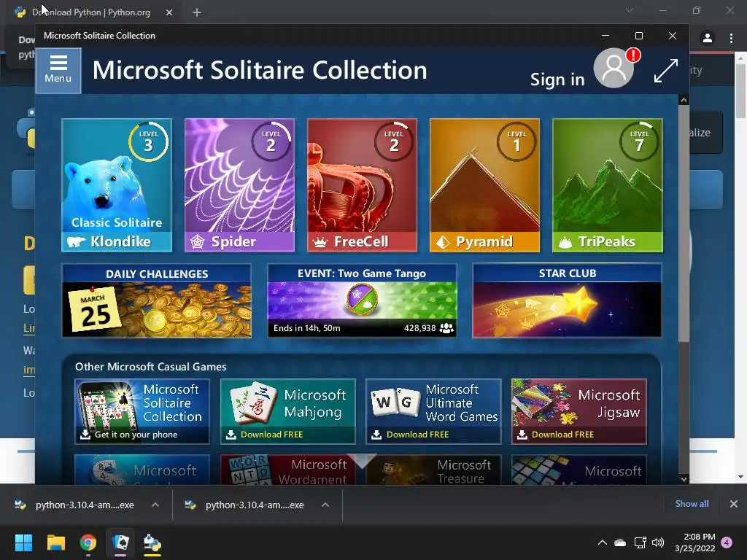Image resolution: width=747 pixels, height=560 pixels.
Task: Click the network icon in system tray
Action: pos(640,542)
